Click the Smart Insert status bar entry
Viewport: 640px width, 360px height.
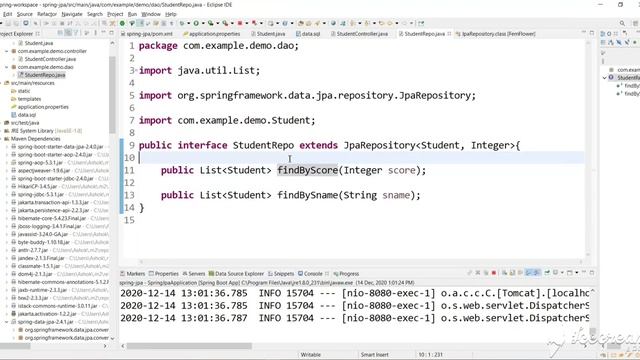tap(374, 355)
